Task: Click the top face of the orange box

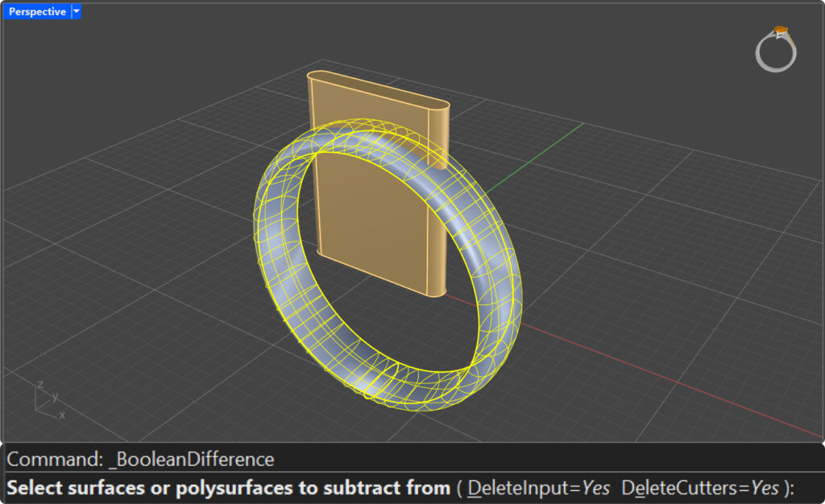Action: [377, 89]
